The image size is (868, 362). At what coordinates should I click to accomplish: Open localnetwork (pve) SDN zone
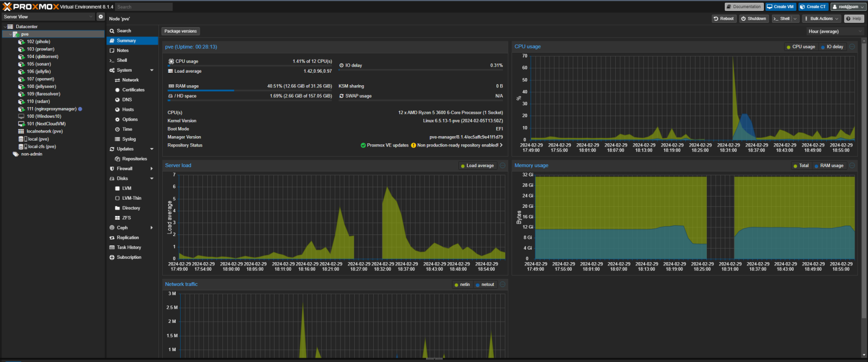pos(45,131)
